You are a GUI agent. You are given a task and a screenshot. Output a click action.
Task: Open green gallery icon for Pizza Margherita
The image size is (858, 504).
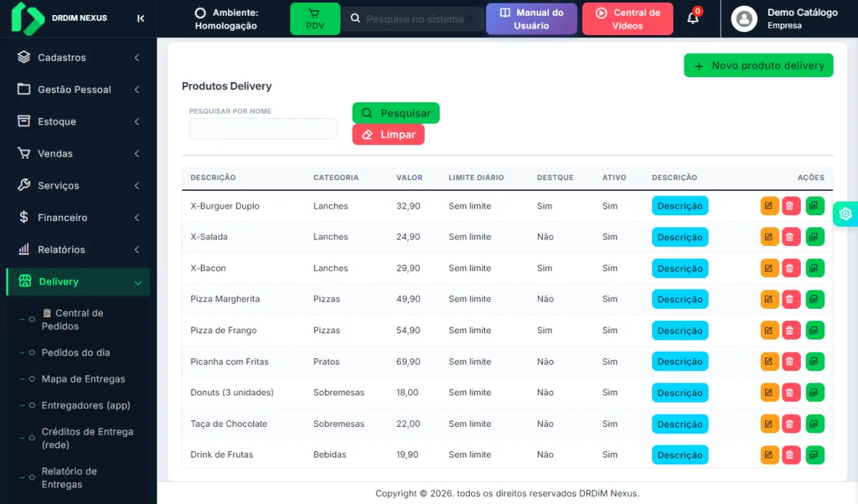pos(814,299)
